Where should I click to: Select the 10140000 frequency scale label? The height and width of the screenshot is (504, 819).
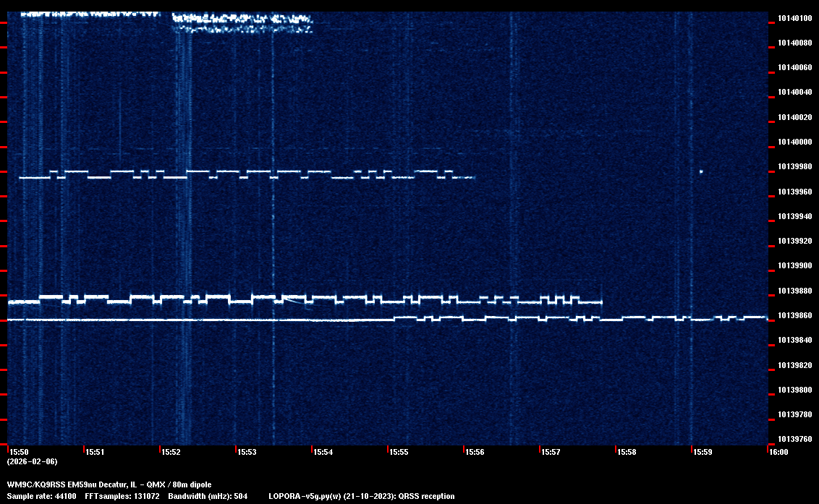point(794,142)
